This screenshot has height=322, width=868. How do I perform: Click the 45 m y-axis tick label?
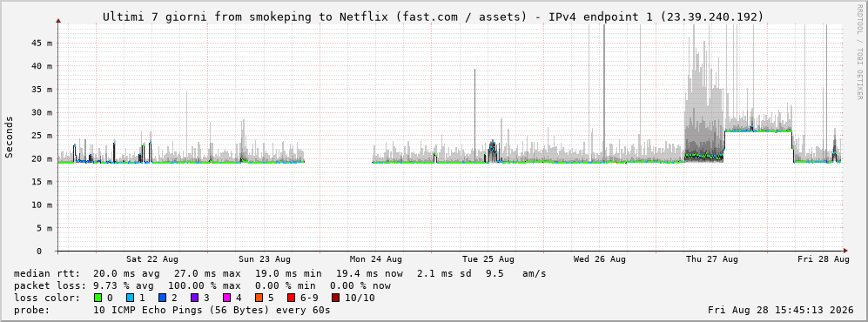point(44,43)
